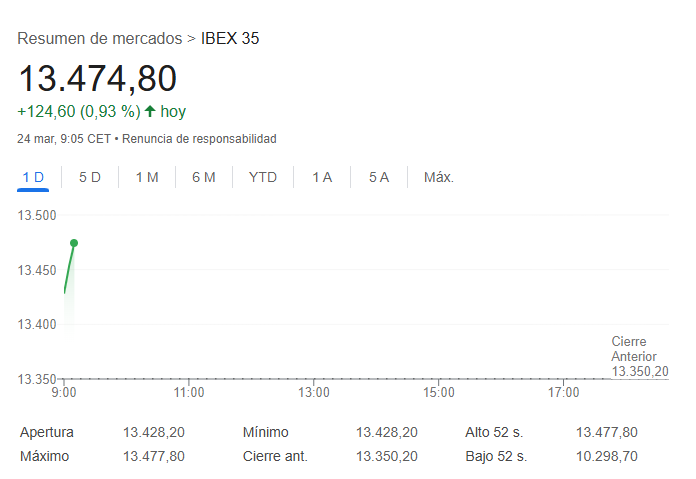The width and height of the screenshot is (696, 479).
Task: Open the 1 M chart range
Action: pyautogui.click(x=147, y=177)
